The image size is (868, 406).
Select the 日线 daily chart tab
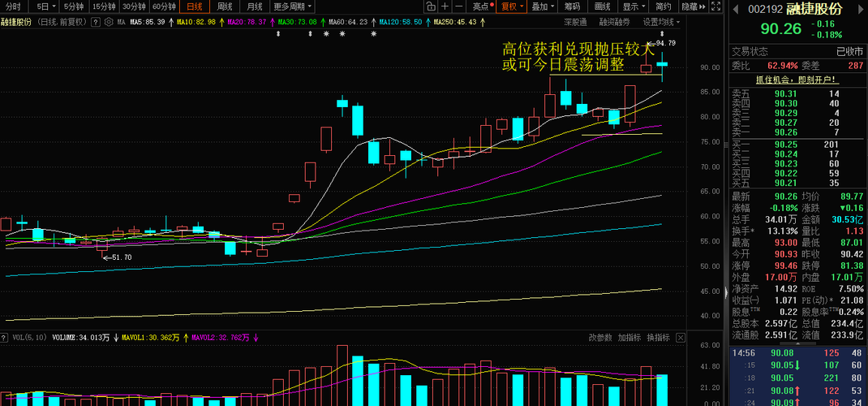tap(195, 6)
